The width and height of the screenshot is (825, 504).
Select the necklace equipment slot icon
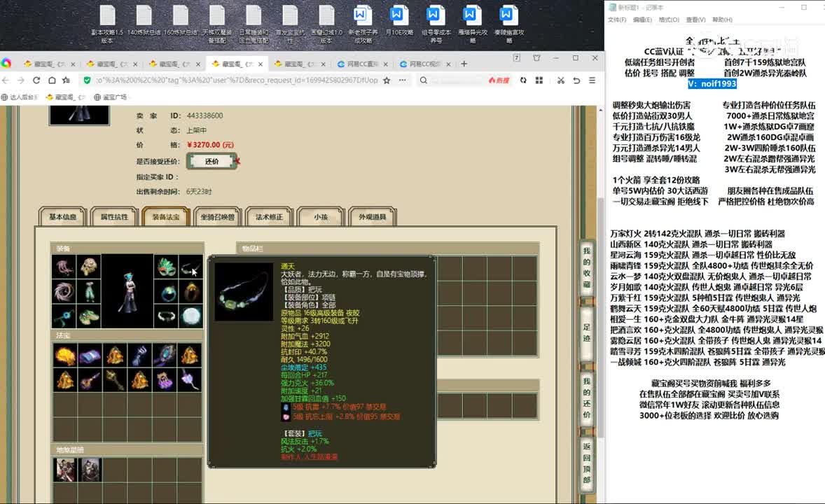[190, 268]
